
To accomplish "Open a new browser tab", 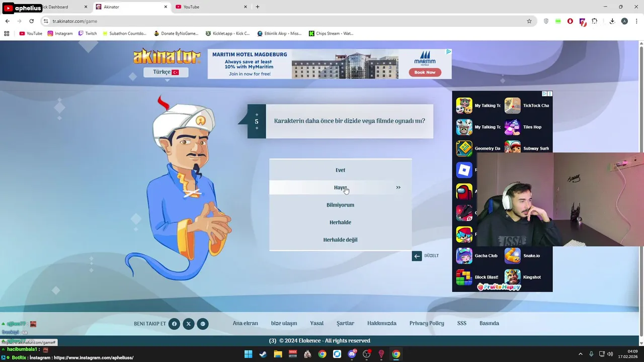I will pyautogui.click(x=258, y=7).
